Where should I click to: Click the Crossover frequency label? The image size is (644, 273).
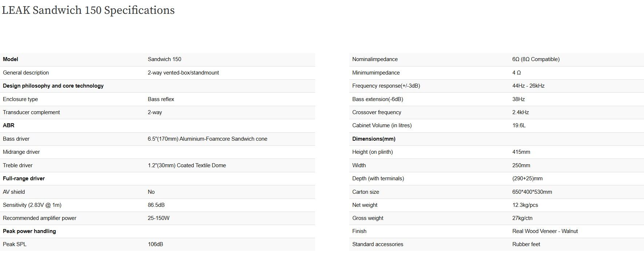pyautogui.click(x=377, y=112)
